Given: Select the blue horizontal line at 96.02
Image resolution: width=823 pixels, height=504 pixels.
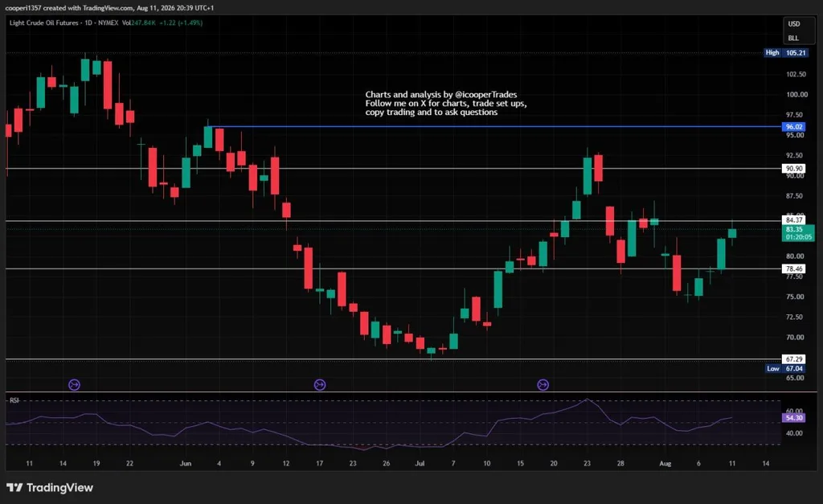Looking at the screenshot, I should coord(493,126).
